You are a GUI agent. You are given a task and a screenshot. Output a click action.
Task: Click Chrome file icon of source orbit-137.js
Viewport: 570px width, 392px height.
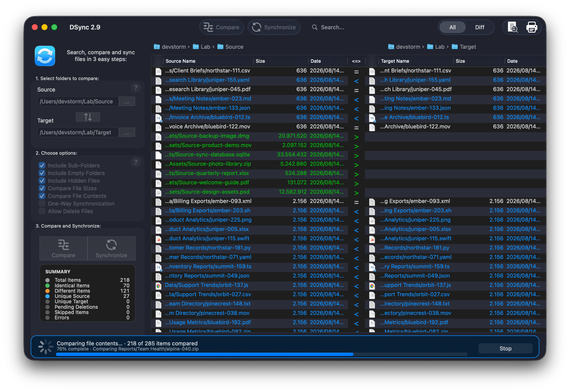(158, 285)
